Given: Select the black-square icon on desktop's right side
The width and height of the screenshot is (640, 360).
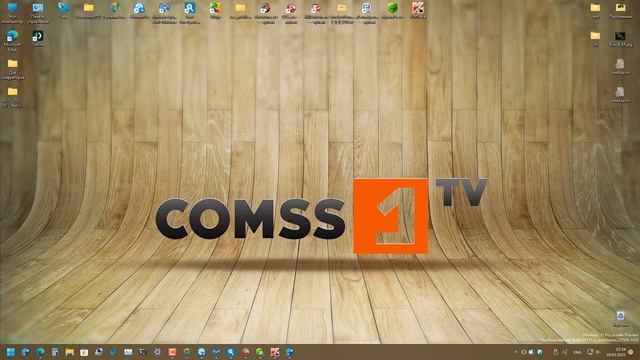Looking at the screenshot, I should coord(620,36).
